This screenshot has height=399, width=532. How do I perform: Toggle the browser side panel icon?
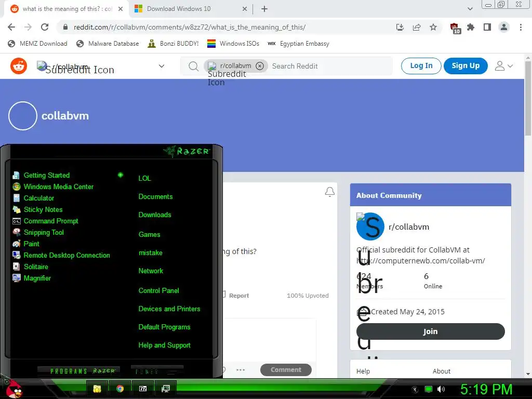487,27
